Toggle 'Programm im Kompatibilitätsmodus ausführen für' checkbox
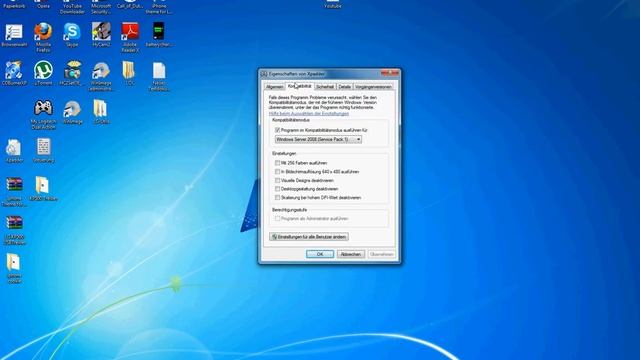 278,130
